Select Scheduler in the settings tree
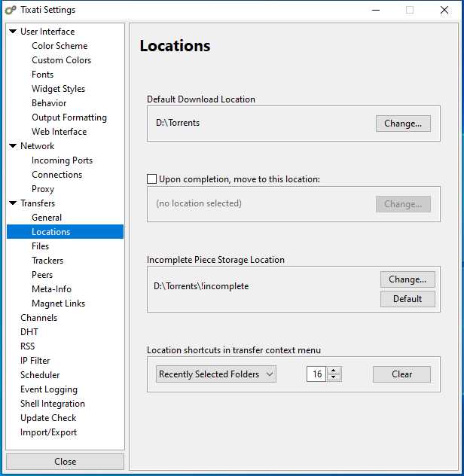This screenshot has height=476, width=464. pyautogui.click(x=40, y=375)
